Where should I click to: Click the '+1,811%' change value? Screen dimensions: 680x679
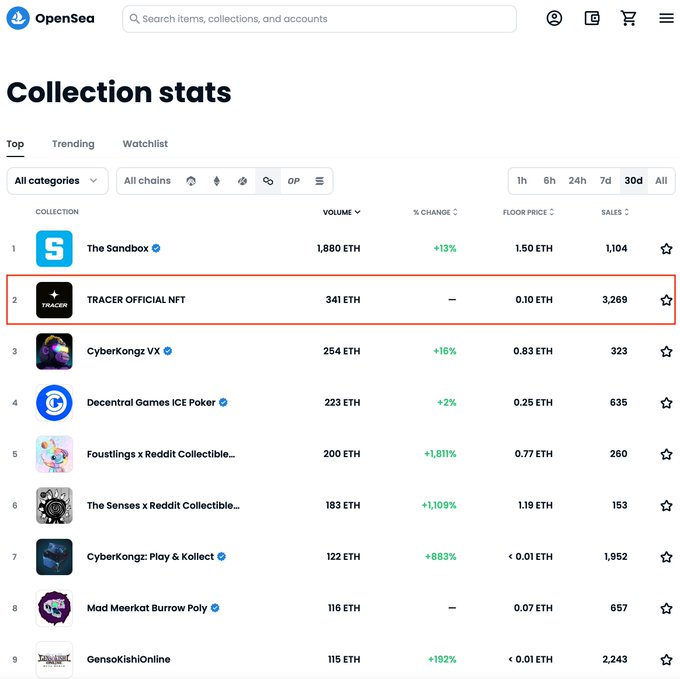point(440,454)
